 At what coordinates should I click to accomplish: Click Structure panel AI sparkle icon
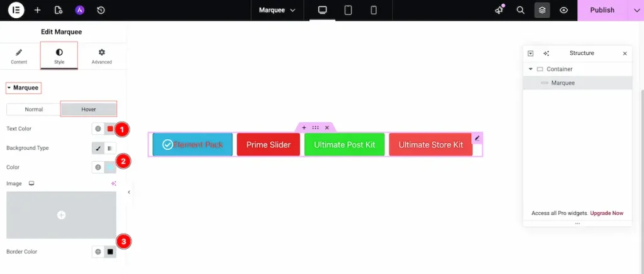[x=546, y=54]
